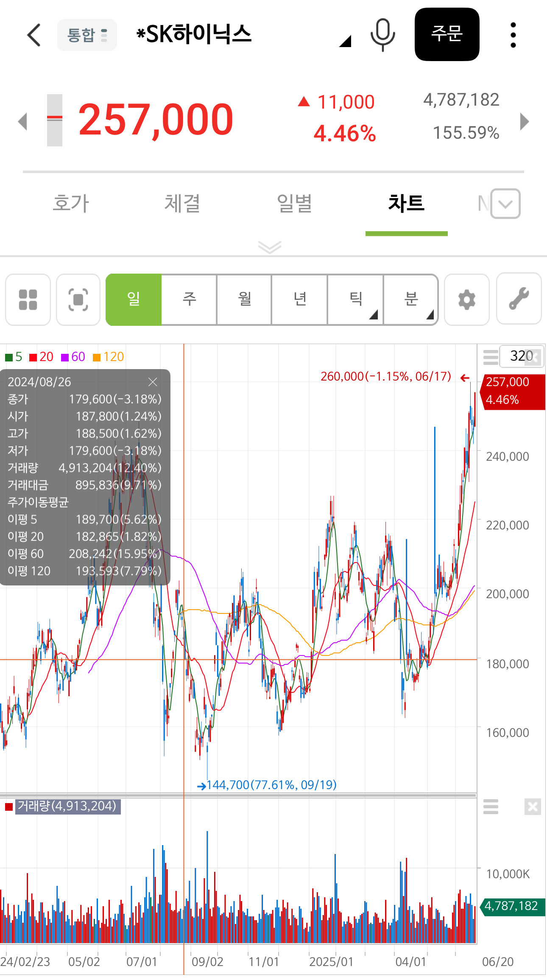Tap the orange 120-day moving average legend
This screenshot has height=980, width=547.
coord(108,357)
